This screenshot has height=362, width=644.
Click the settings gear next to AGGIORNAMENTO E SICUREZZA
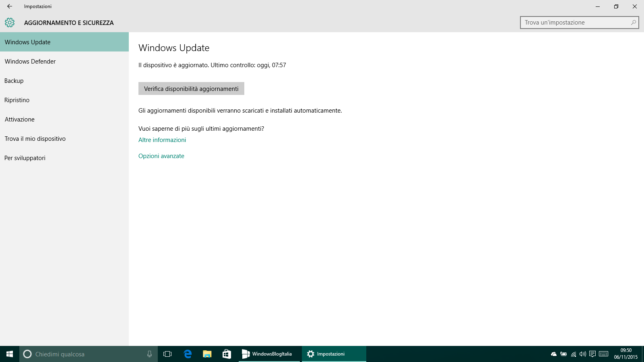10,23
